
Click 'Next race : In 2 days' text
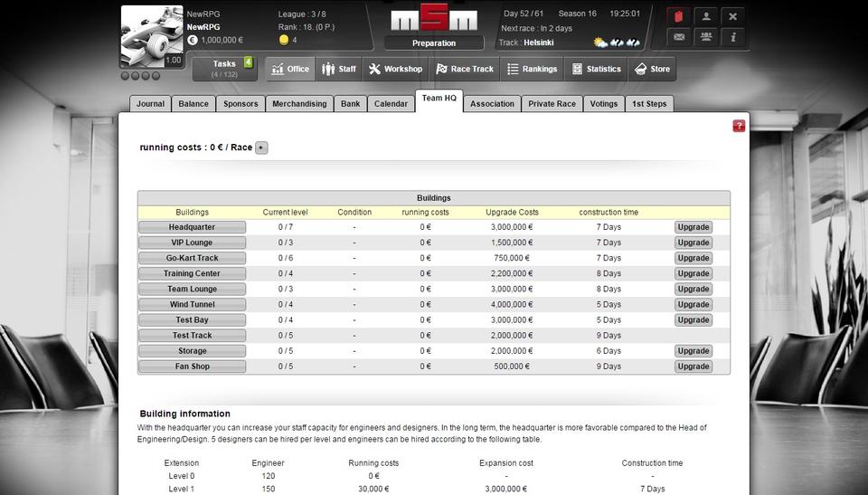point(536,28)
